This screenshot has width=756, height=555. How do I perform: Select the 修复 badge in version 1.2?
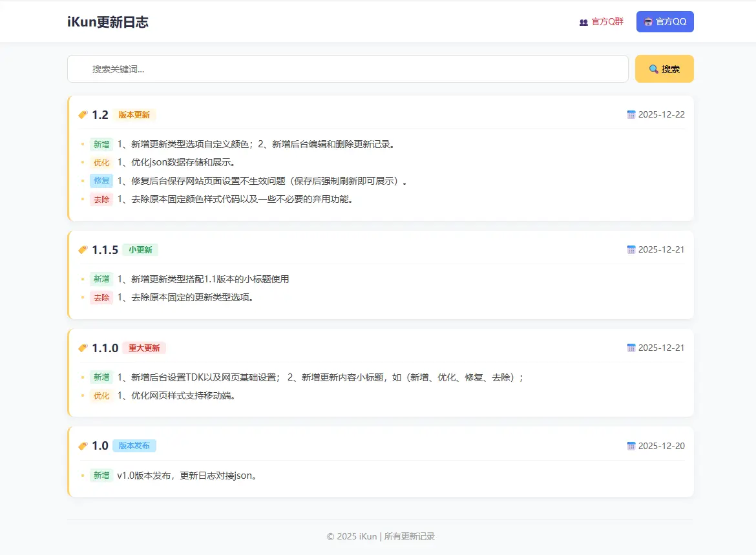pyautogui.click(x=101, y=181)
